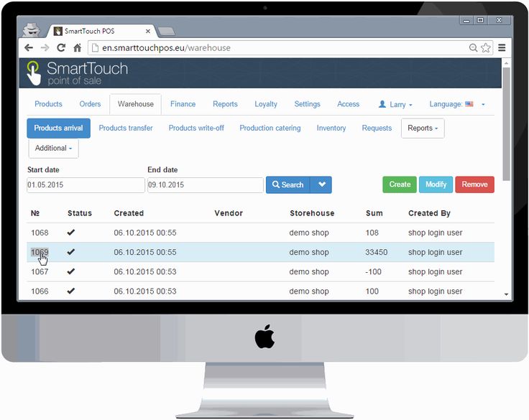Open the top Reports main tab
Viewport: 529px width, 420px height.
[x=225, y=104]
